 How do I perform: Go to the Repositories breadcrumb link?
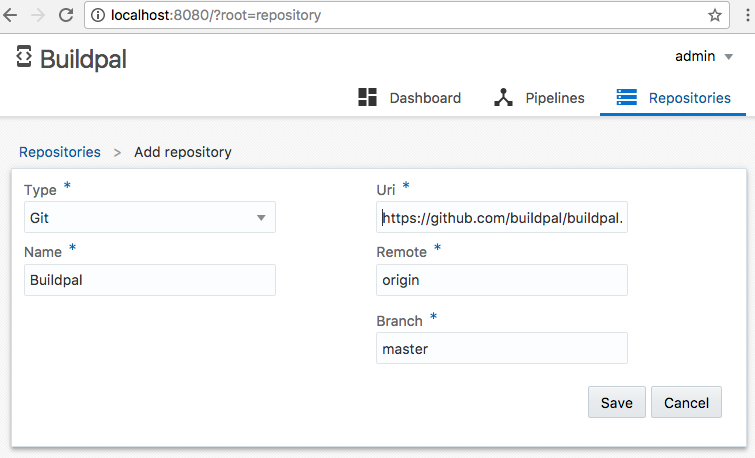[x=60, y=152]
